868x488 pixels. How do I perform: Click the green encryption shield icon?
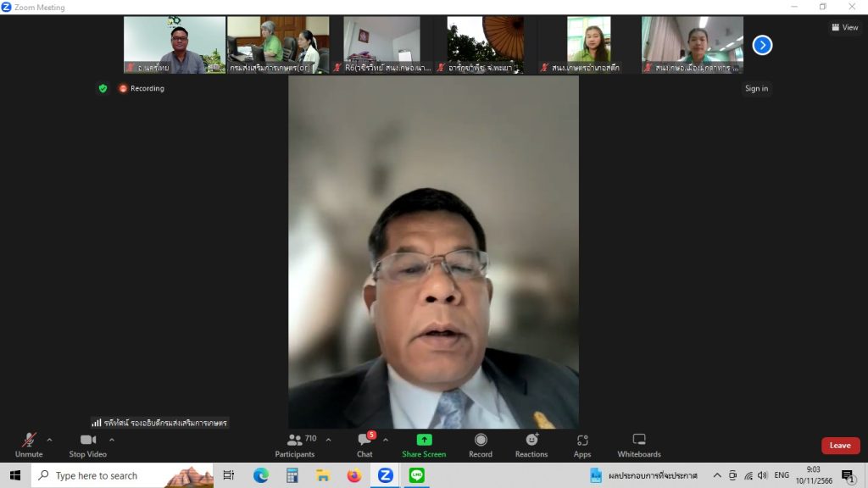coord(103,88)
